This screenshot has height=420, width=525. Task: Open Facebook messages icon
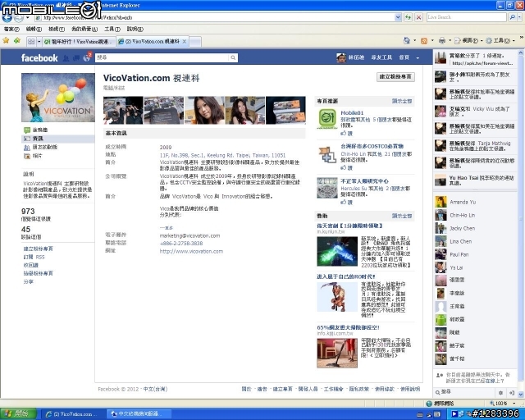pyautogui.click(x=76, y=58)
